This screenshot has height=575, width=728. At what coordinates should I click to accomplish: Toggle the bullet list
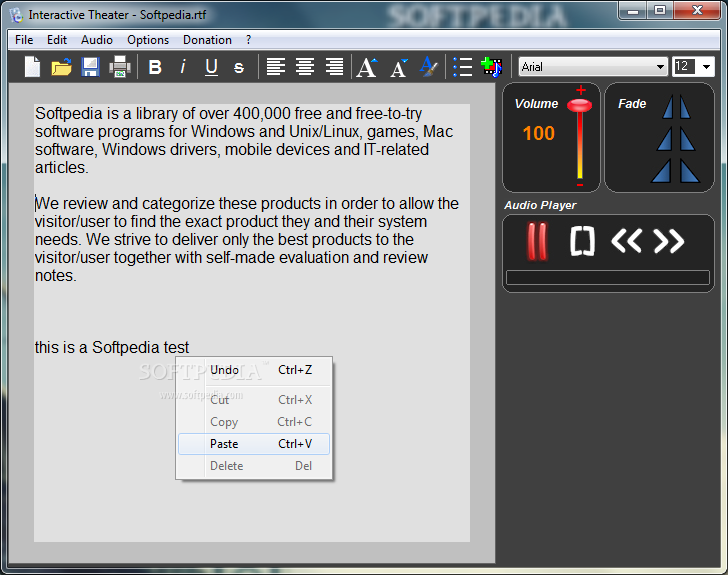point(462,67)
